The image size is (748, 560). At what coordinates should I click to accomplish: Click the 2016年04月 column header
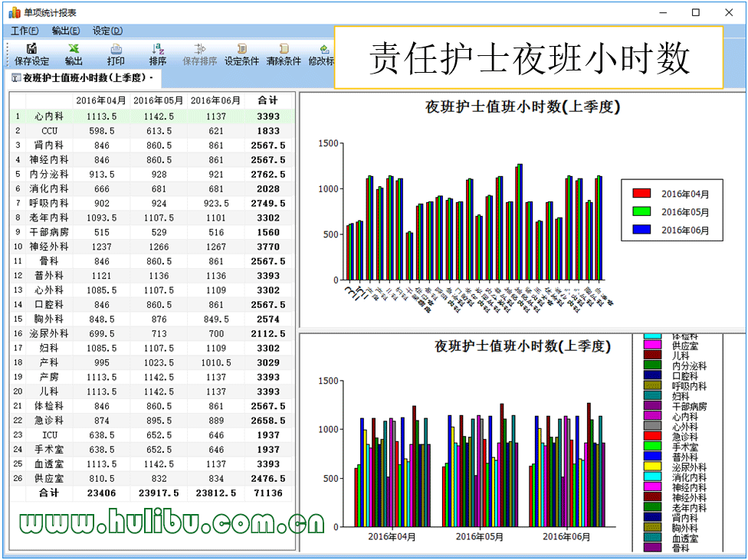click(101, 100)
